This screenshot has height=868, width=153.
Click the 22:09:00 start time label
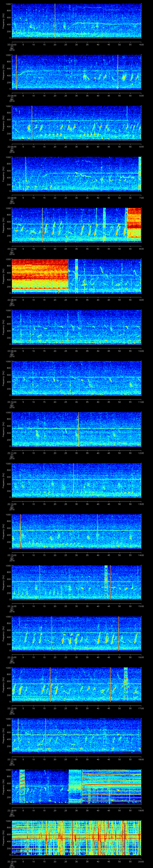[x=12, y=351]
